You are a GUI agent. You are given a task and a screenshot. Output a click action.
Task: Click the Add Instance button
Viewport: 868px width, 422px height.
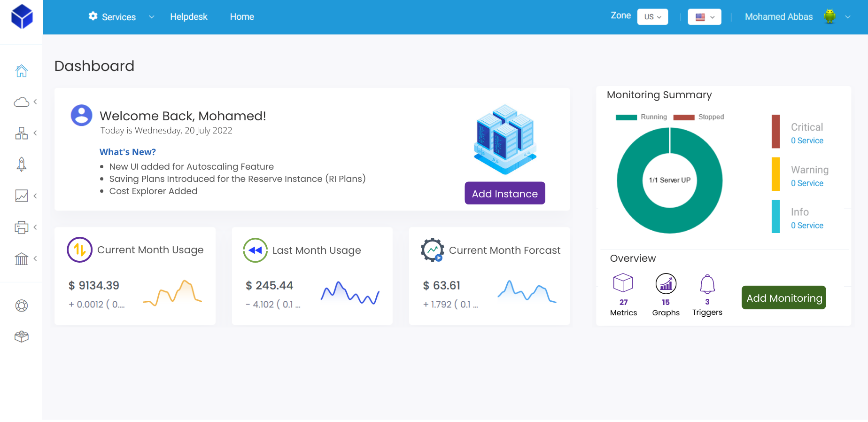click(505, 193)
